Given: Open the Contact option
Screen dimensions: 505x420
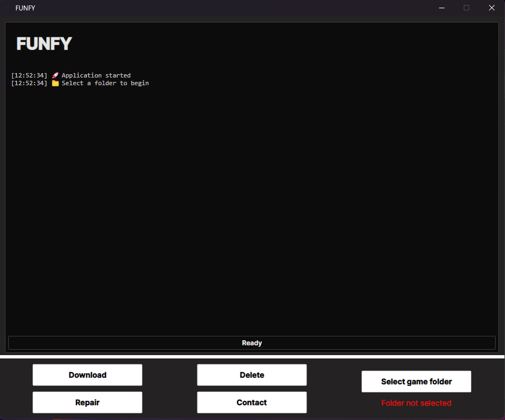Looking at the screenshot, I should click(x=251, y=402).
